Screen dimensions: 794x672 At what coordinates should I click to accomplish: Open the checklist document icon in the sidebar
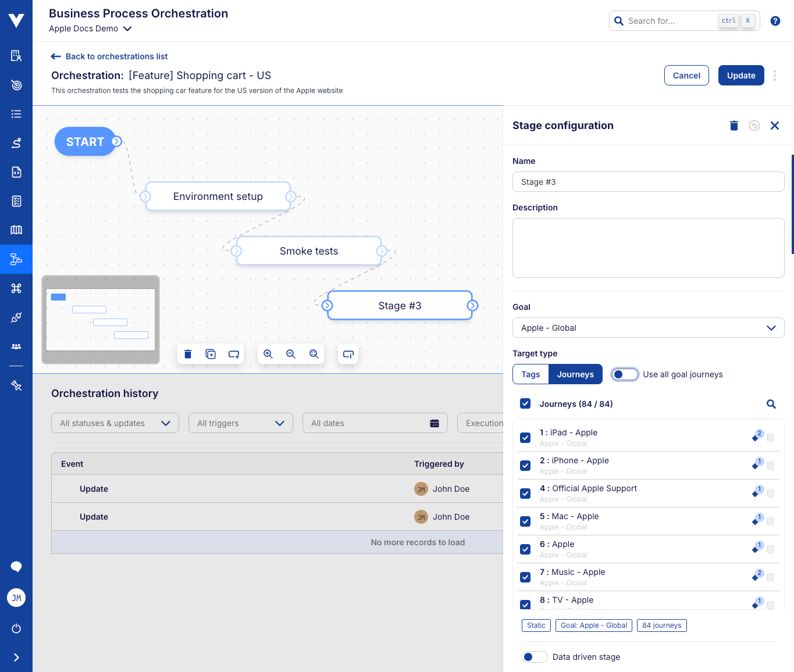tap(16, 201)
